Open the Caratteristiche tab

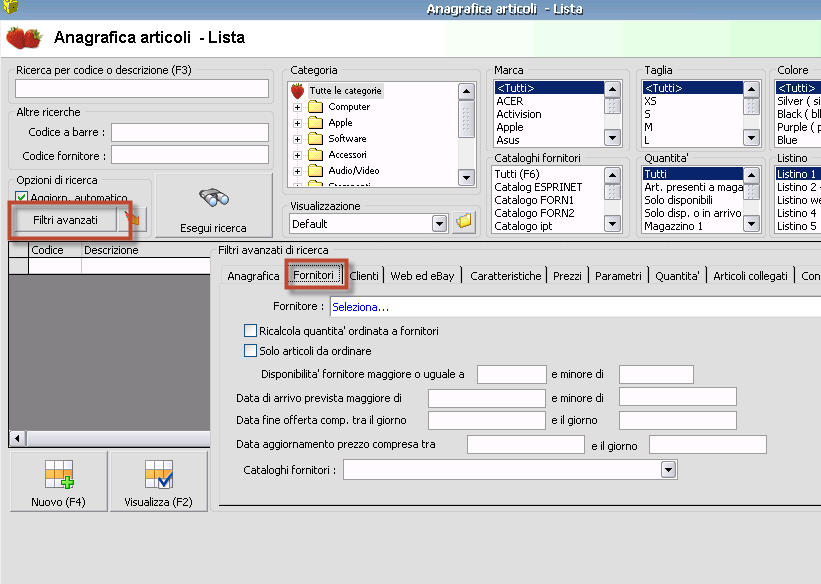505,276
